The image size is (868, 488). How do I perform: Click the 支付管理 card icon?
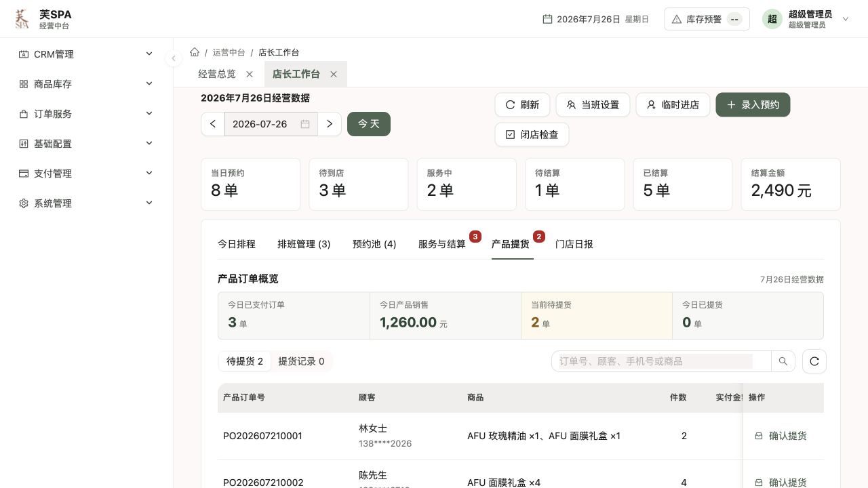[x=24, y=174]
